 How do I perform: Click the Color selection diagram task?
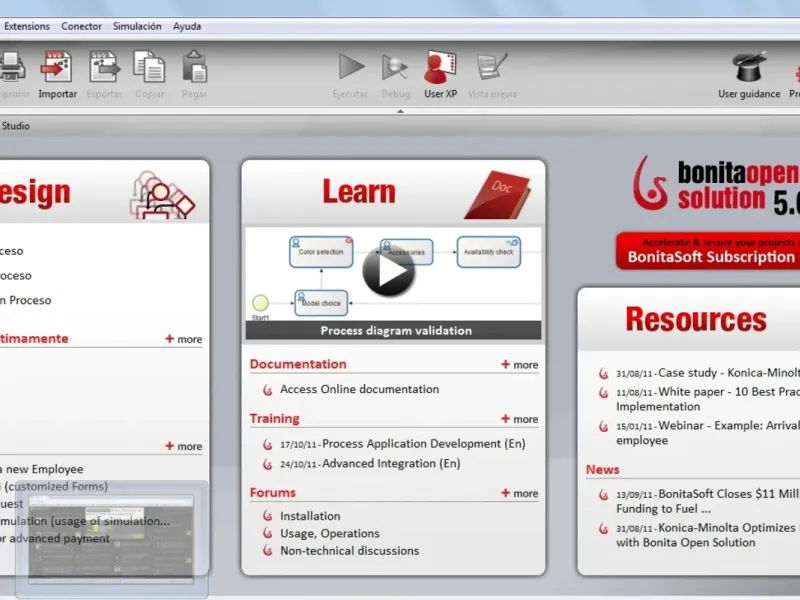click(321, 252)
